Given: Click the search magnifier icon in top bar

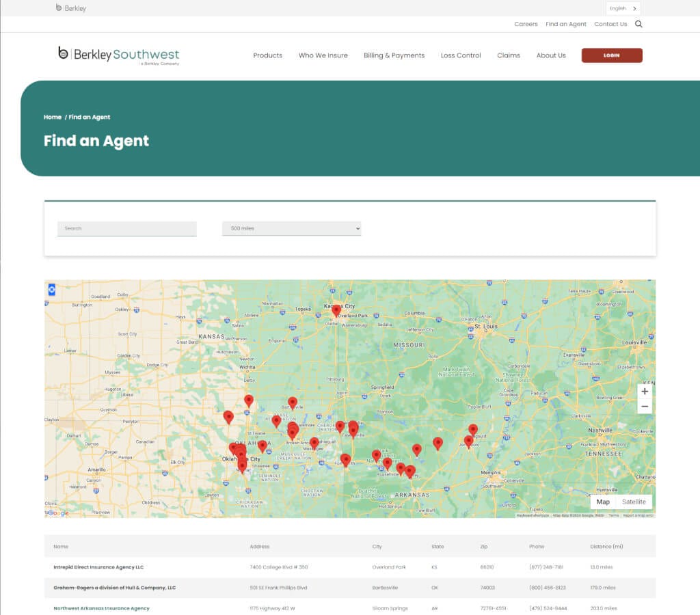Looking at the screenshot, I should click(638, 24).
